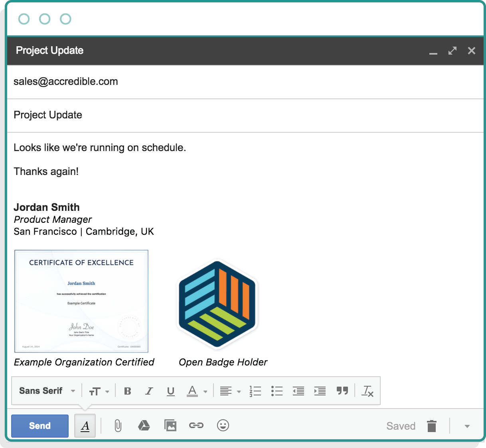
Task: Insert a blockquote in the message
Action: tap(342, 391)
